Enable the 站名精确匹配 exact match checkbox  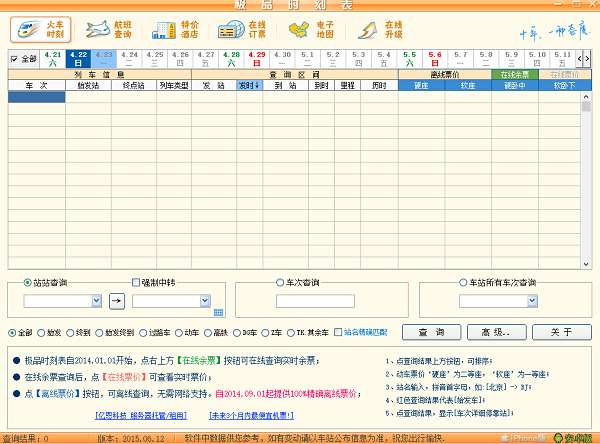pyautogui.click(x=337, y=331)
